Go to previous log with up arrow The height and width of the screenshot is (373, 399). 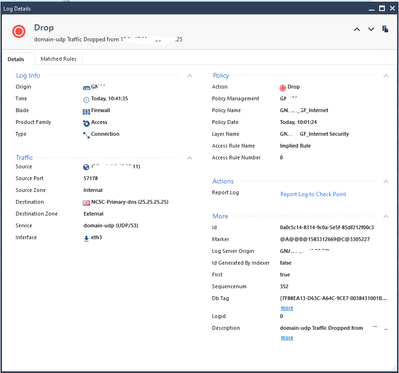[357, 29]
